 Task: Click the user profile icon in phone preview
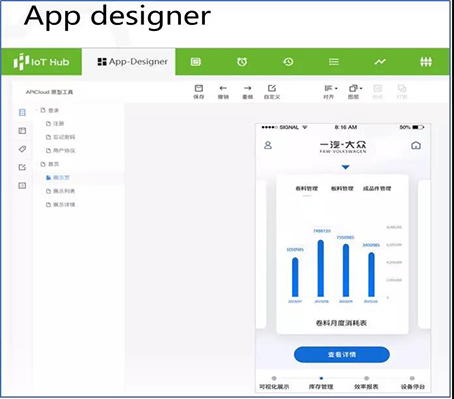point(268,145)
